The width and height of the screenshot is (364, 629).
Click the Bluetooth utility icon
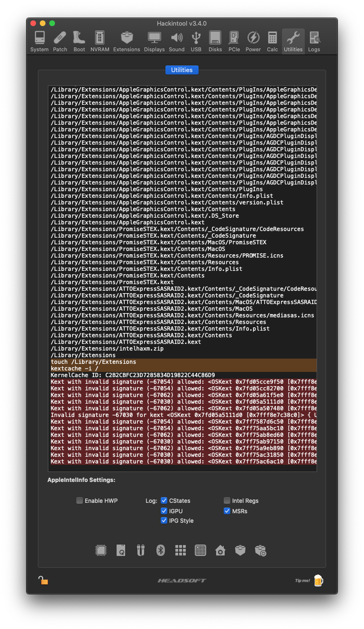(161, 550)
